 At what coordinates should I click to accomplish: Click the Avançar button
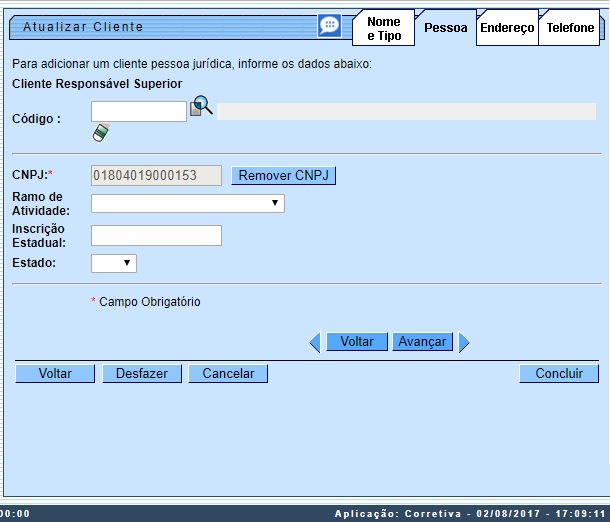coord(422,342)
